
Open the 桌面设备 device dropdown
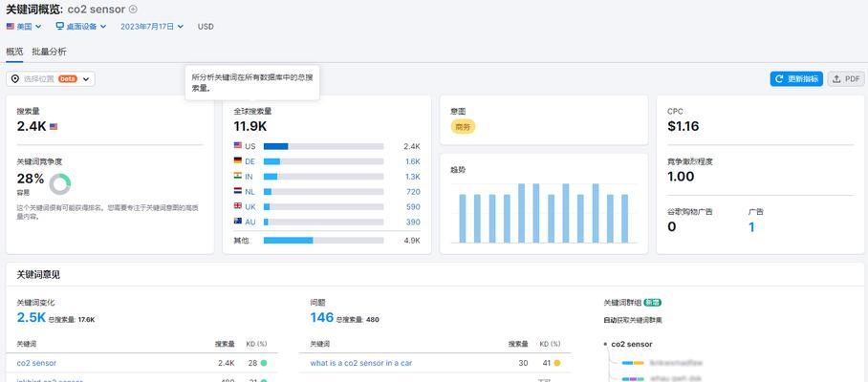81,26
